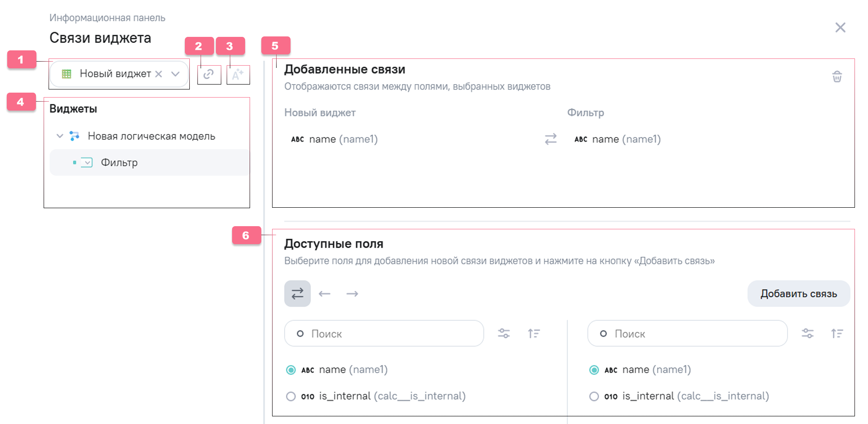Close the widget links dialog

pos(840,27)
